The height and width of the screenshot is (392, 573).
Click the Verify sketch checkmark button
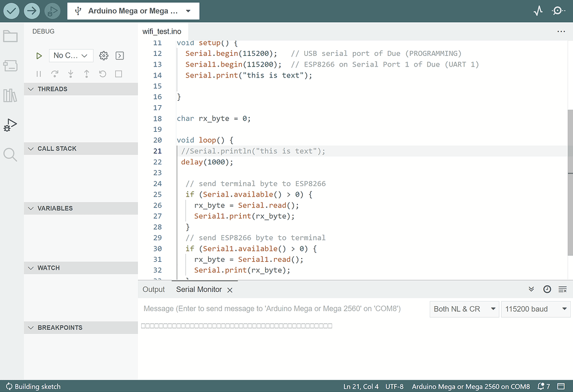pyautogui.click(x=11, y=11)
